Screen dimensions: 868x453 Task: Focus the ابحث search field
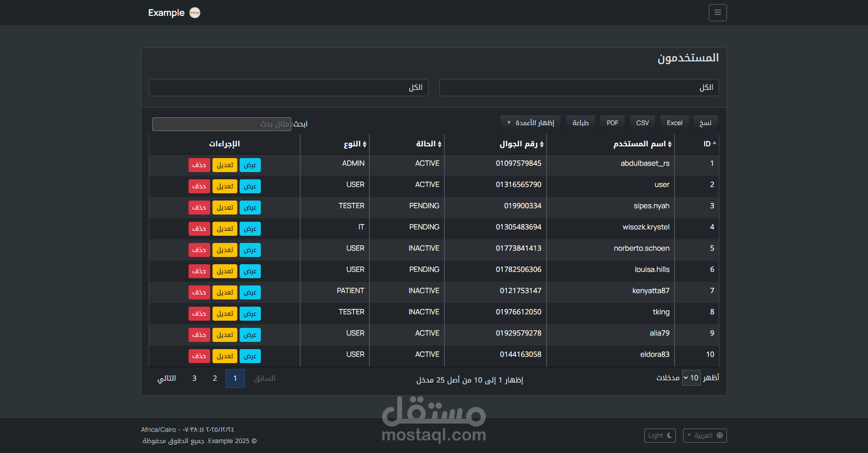click(222, 124)
